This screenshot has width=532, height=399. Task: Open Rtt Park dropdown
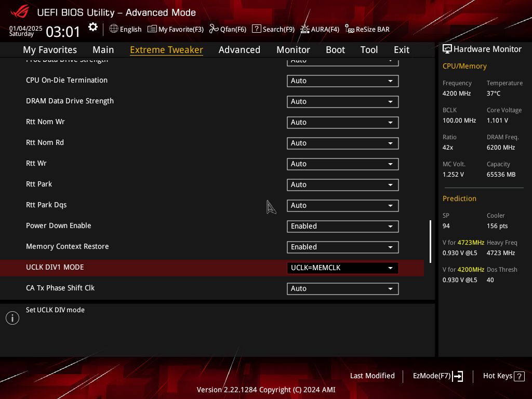click(x=343, y=184)
